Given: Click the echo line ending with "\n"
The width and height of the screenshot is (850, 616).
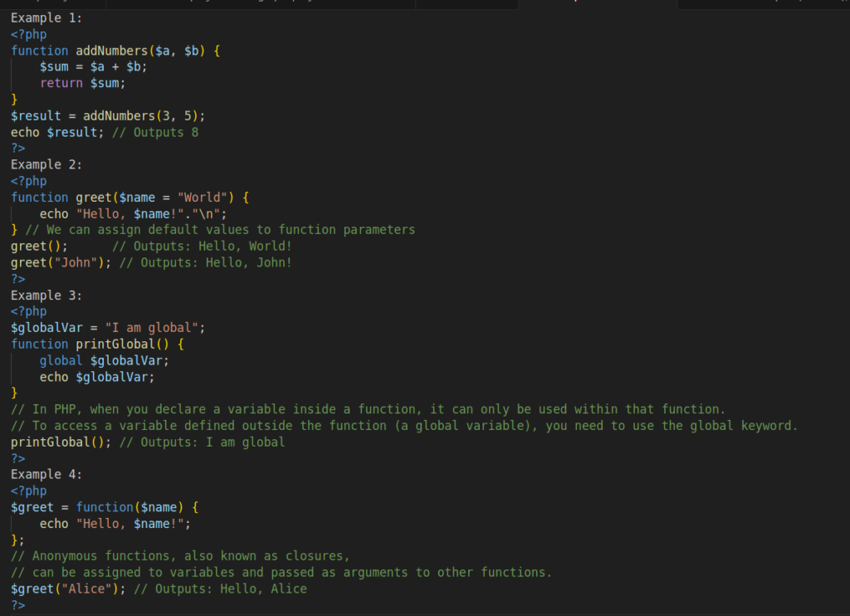Looking at the screenshot, I should pyautogui.click(x=134, y=213).
